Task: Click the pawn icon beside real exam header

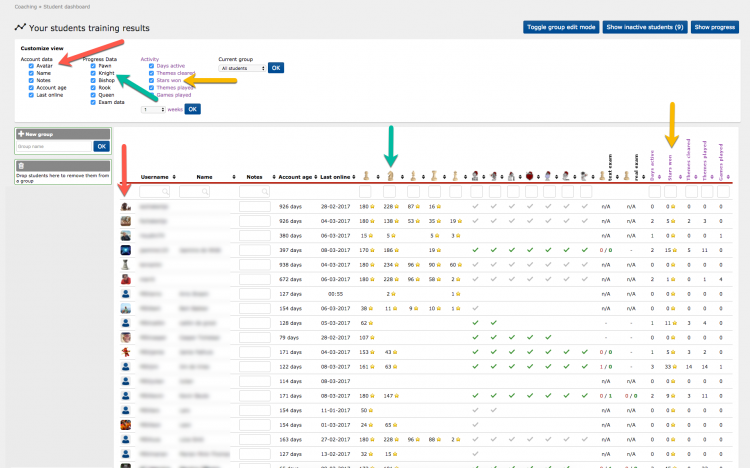Action: (627, 177)
